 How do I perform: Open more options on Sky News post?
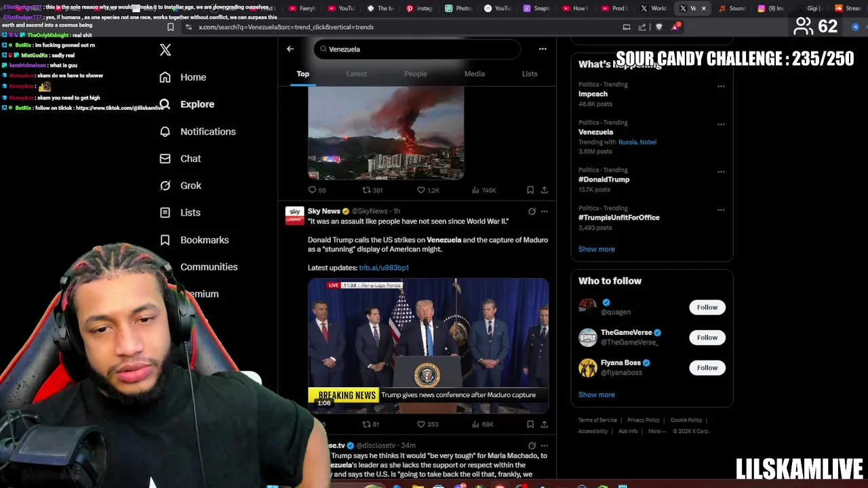tap(544, 211)
